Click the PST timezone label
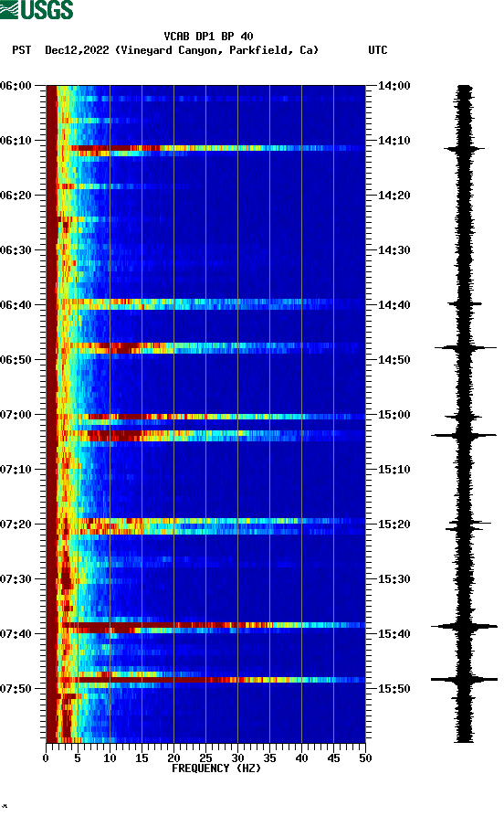This screenshot has height=816, width=504. pyautogui.click(x=22, y=50)
